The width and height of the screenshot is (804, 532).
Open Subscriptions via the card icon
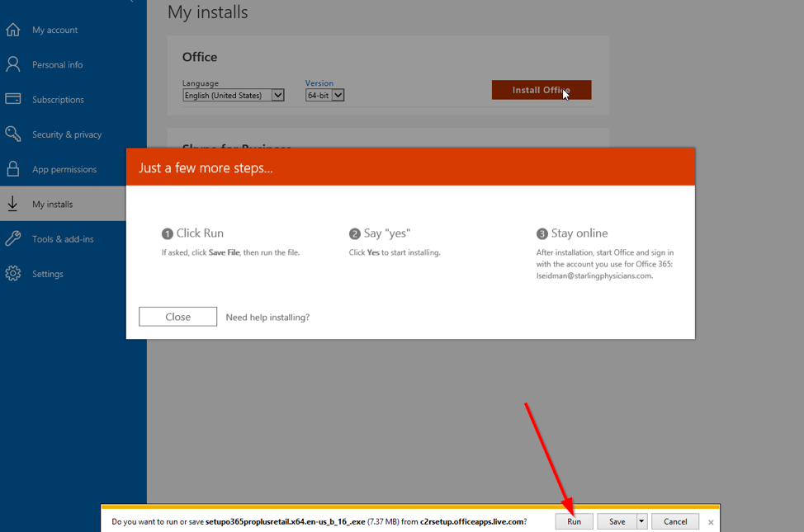pyautogui.click(x=15, y=99)
